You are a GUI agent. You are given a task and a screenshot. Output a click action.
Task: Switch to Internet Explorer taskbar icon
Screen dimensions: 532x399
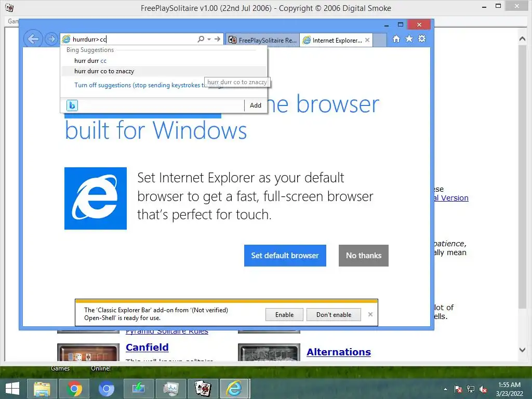pos(235,389)
